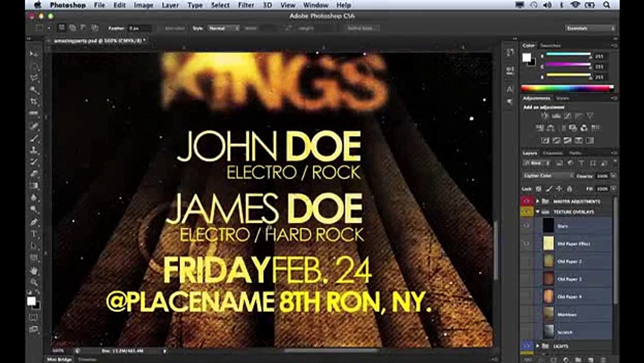The height and width of the screenshot is (363, 644).
Task: Open the Mini Bridge tab
Action: coord(58,359)
